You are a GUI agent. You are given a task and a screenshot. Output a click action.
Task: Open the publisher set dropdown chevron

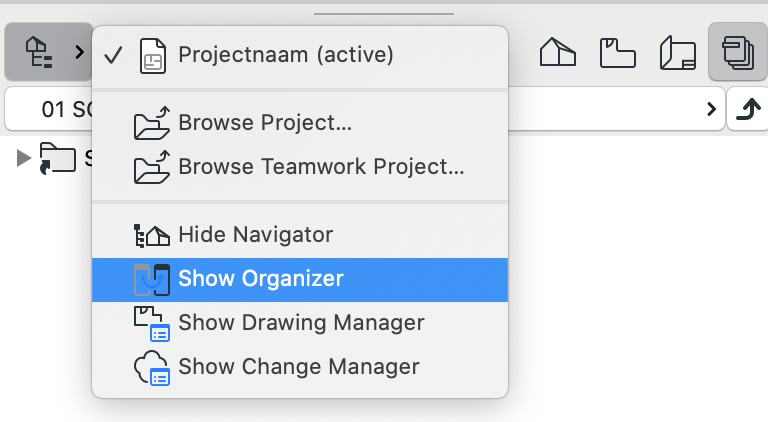pos(711,109)
